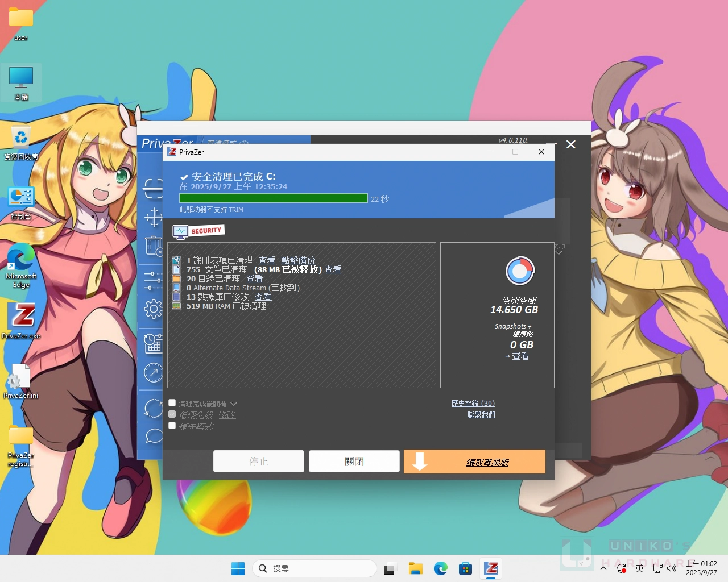Click the scan icon in PrivaZer's sidebar

click(x=153, y=188)
